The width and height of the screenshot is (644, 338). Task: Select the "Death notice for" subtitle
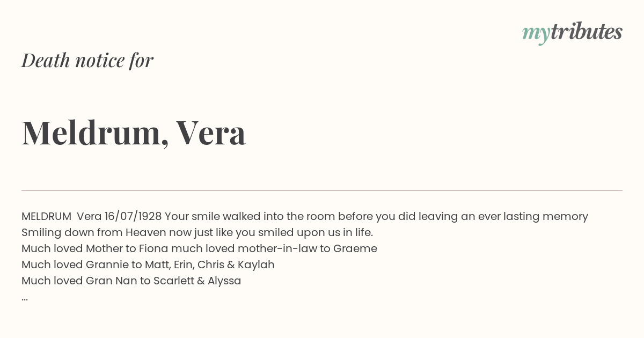[x=87, y=60]
